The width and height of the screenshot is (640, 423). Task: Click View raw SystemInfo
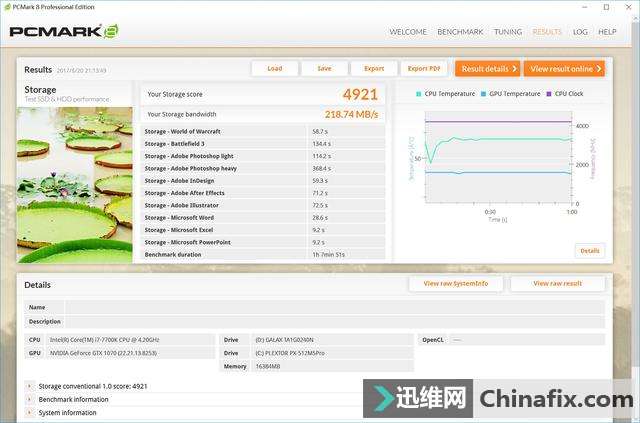point(456,283)
